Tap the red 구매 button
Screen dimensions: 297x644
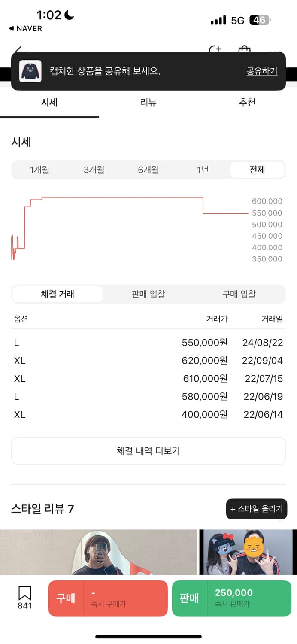[108, 598]
